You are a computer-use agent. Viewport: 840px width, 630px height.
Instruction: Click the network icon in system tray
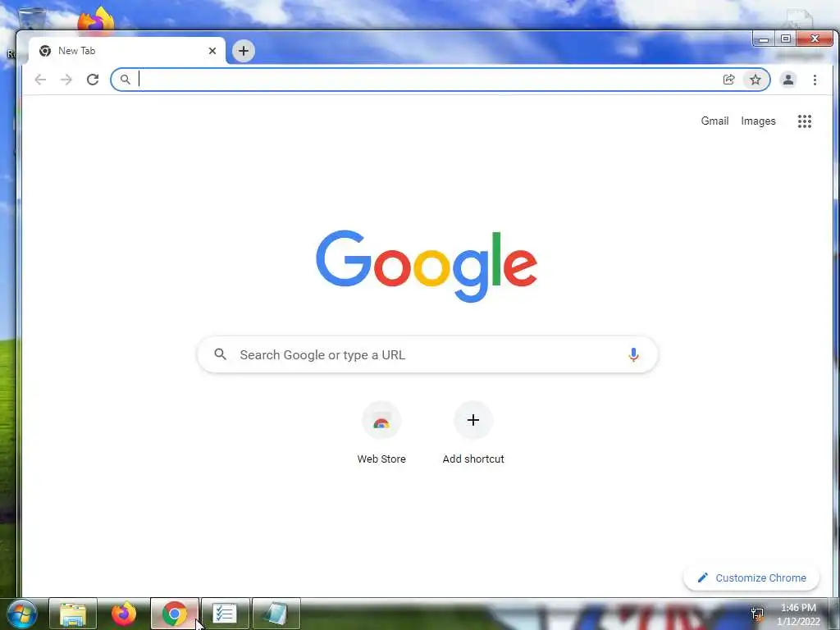(x=757, y=614)
